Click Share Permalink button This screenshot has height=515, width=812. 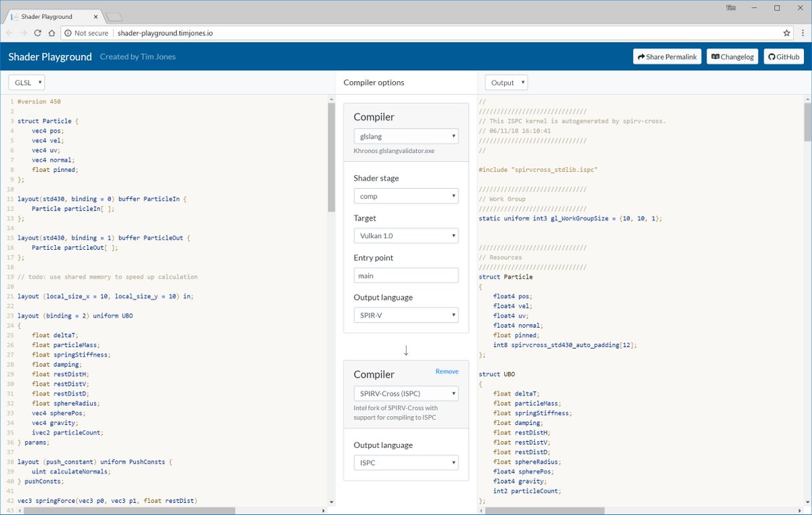coord(667,57)
